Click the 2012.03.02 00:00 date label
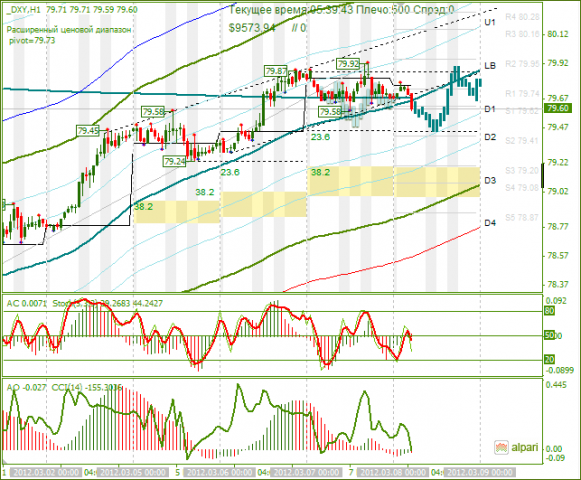The height and width of the screenshot is (480, 581). (x=45, y=473)
